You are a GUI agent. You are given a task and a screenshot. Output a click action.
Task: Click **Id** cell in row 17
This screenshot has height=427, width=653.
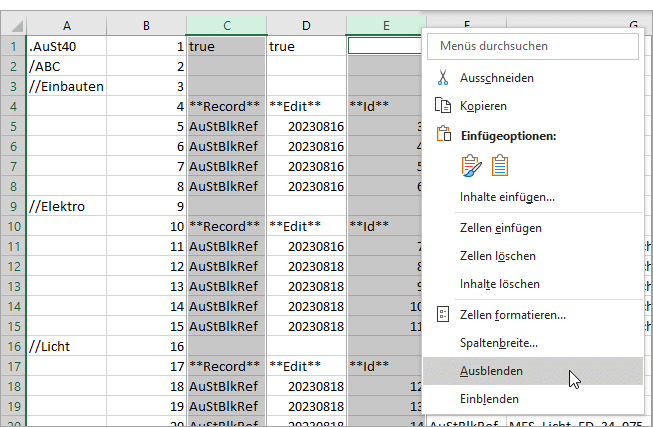point(384,366)
